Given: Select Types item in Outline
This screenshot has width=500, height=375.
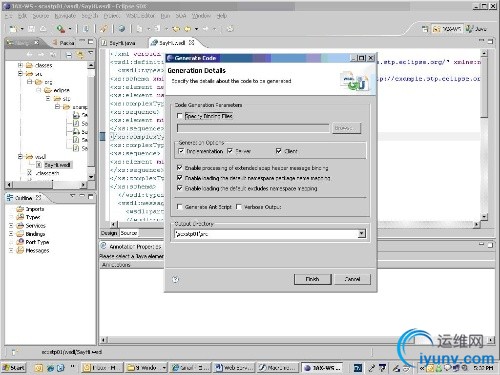Looking at the screenshot, I should pos(33,217).
